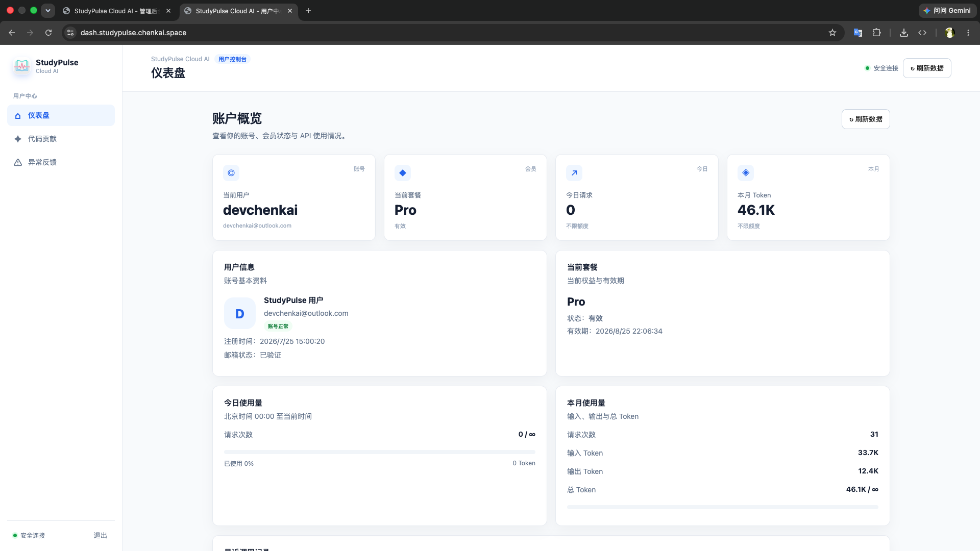This screenshot has width=980, height=551.
Task: Click the 2026/8/25 22:06:34 expiry date
Action: click(629, 331)
